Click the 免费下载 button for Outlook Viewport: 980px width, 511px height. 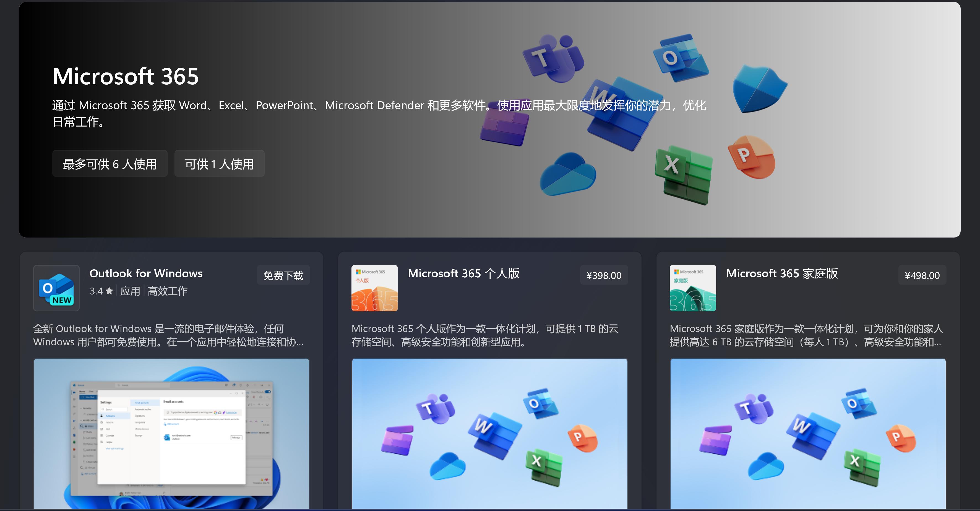[283, 275]
